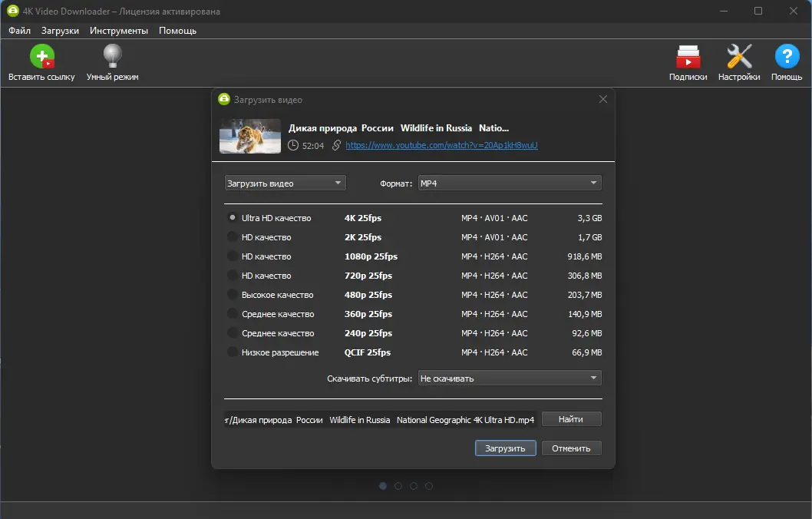Image resolution: width=812 pixels, height=519 pixels.
Task: Click the clock icon beside the 52:04 duration
Action: (293, 145)
